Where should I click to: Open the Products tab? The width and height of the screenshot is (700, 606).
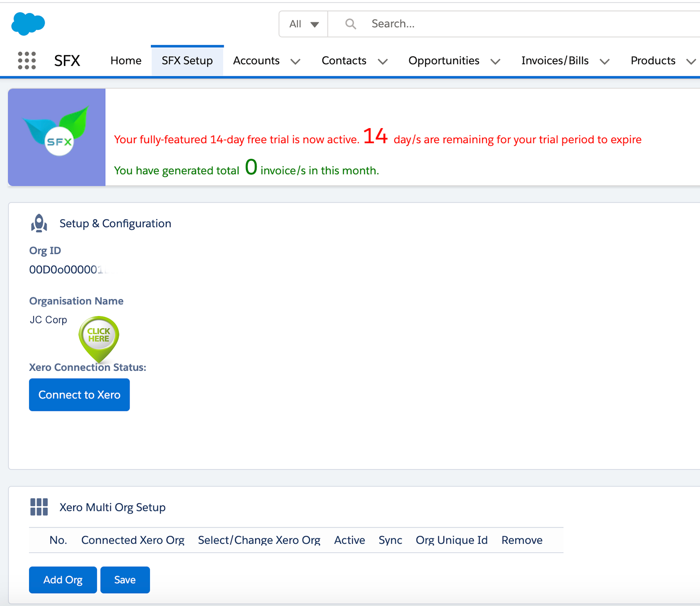[653, 60]
